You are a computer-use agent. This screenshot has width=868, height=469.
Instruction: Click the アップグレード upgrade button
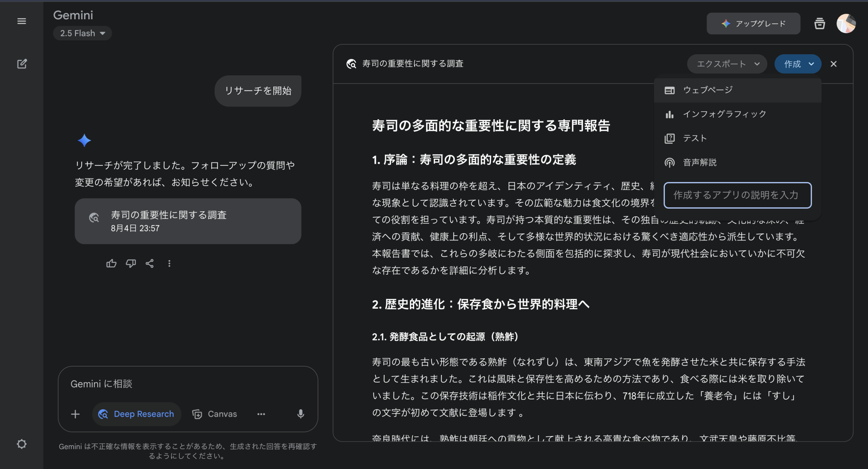click(x=753, y=23)
